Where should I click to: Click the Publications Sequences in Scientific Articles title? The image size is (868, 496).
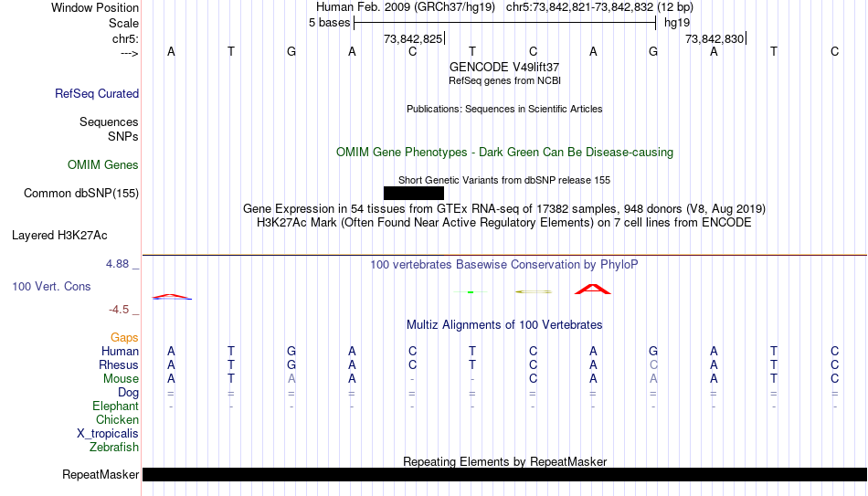[504, 109]
